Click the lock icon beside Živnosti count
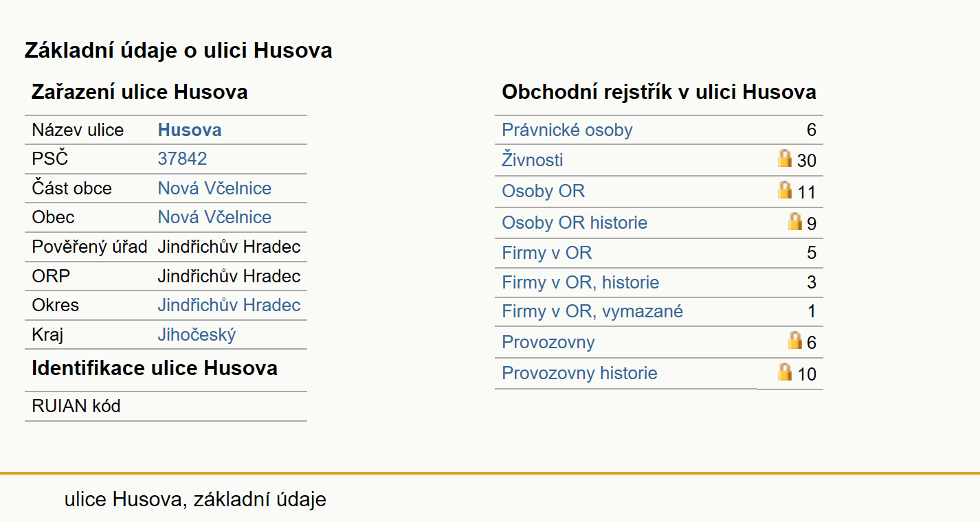Image resolution: width=980 pixels, height=522 pixels. pyautogui.click(x=785, y=158)
